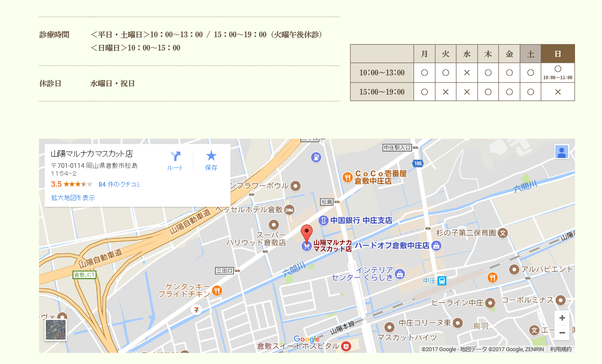Screen dimensions: 602x364
Task: Click ビーライン中庄 place marker
Action: [x=490, y=303]
